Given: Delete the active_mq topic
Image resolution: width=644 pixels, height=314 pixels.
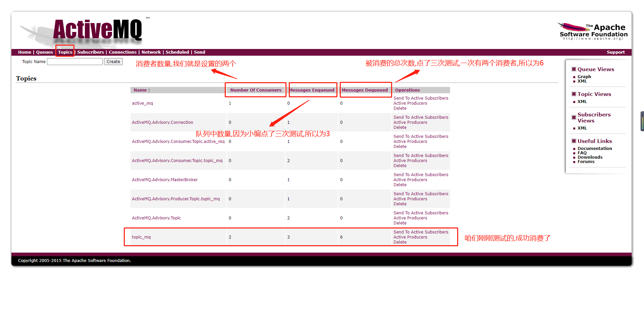Looking at the screenshot, I should (x=400, y=108).
